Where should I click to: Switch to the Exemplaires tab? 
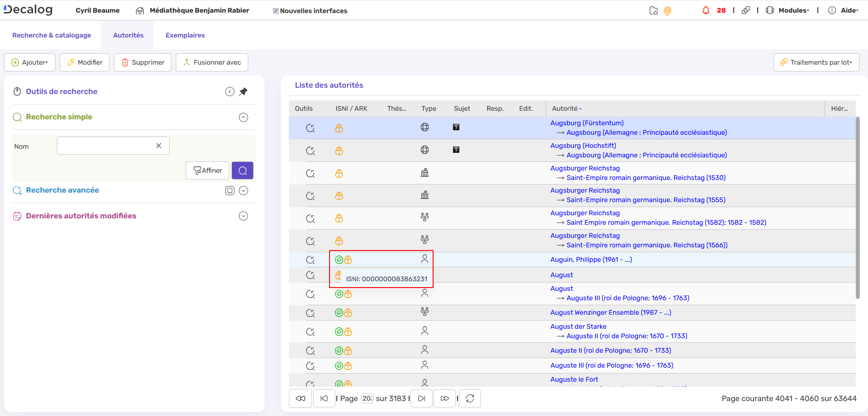click(x=185, y=35)
